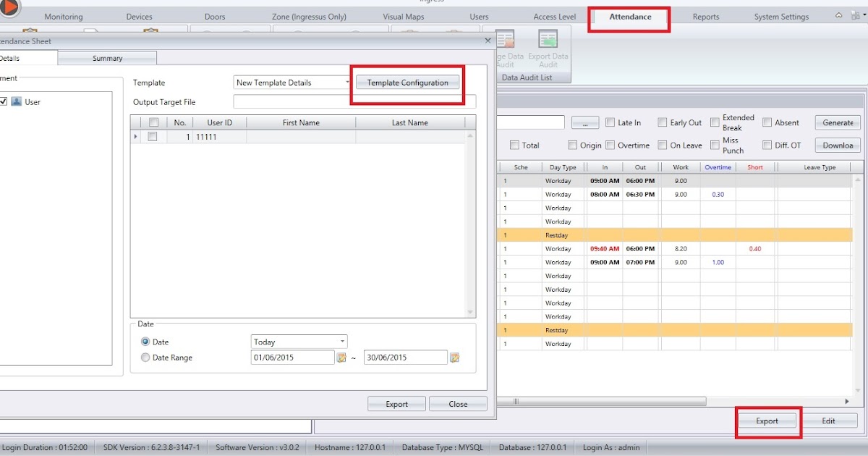Click the Purge Data Audit icon
The height and width of the screenshot is (456, 868).
click(505, 40)
